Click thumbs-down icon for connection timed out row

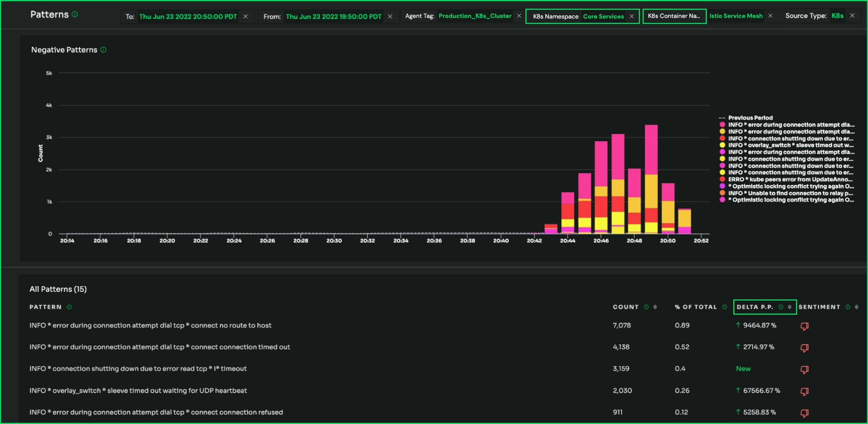(804, 348)
